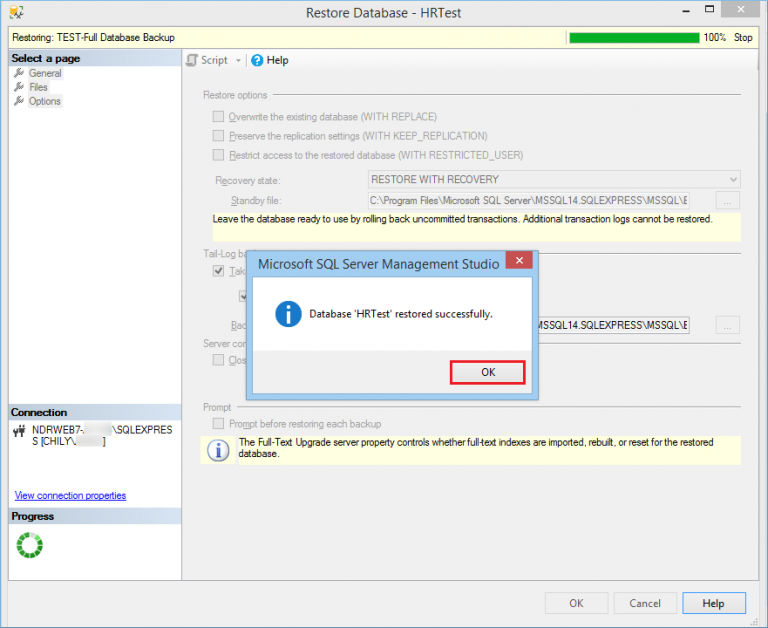Viewport: 768px width, 628px height.
Task: Open the Recovery state dropdown
Action: pyautogui.click(x=554, y=180)
